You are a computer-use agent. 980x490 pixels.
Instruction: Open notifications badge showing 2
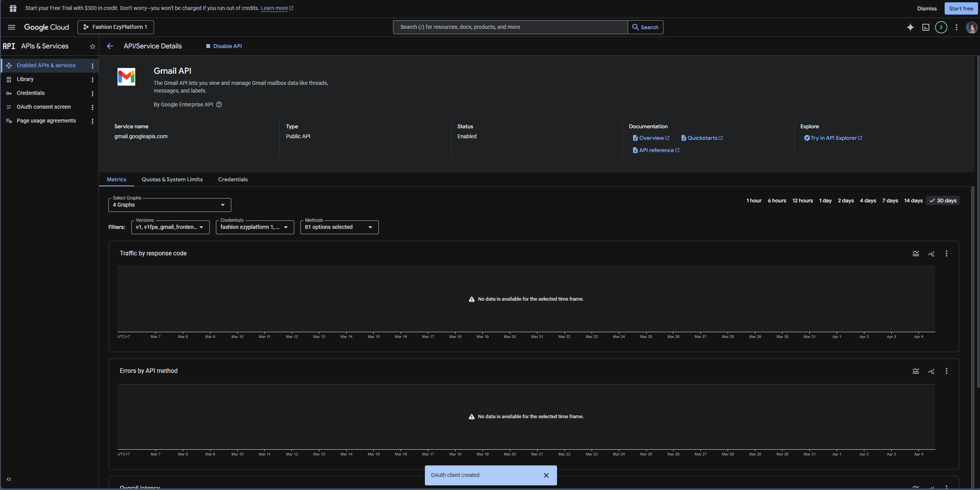tap(941, 27)
